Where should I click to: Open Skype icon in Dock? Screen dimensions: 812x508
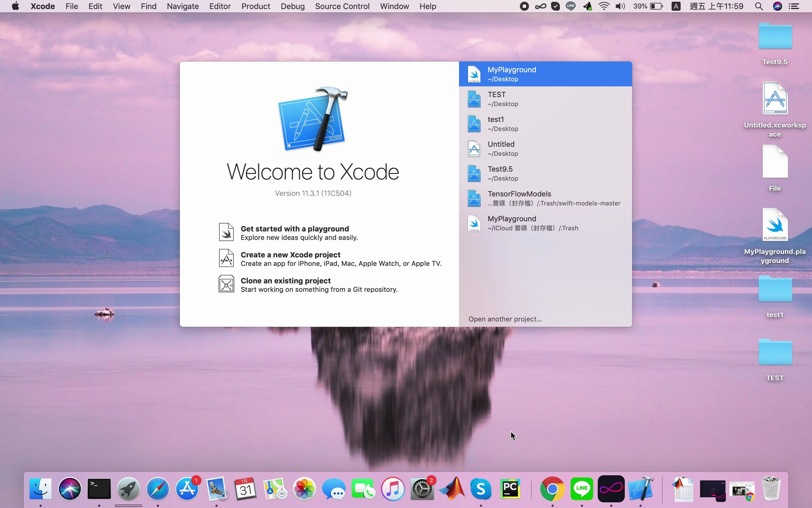tap(481, 489)
